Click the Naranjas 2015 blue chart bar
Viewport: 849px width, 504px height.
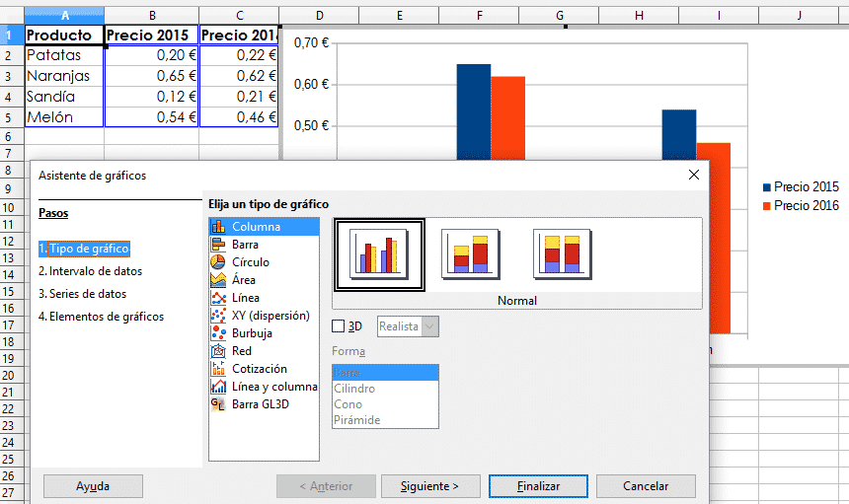[474, 111]
